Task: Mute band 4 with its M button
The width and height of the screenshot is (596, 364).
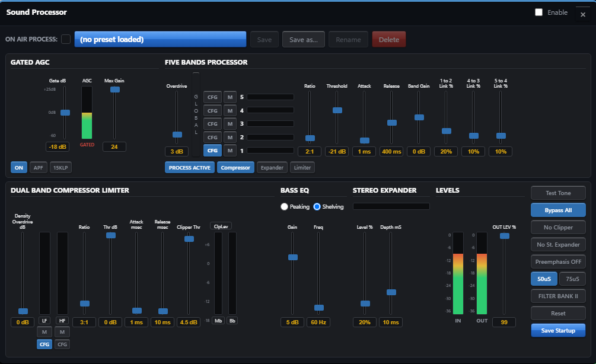Action: (x=230, y=111)
